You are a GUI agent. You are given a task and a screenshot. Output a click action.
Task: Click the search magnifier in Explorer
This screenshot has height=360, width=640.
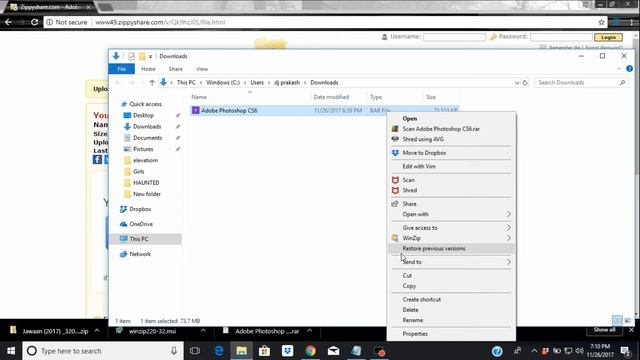(622, 82)
